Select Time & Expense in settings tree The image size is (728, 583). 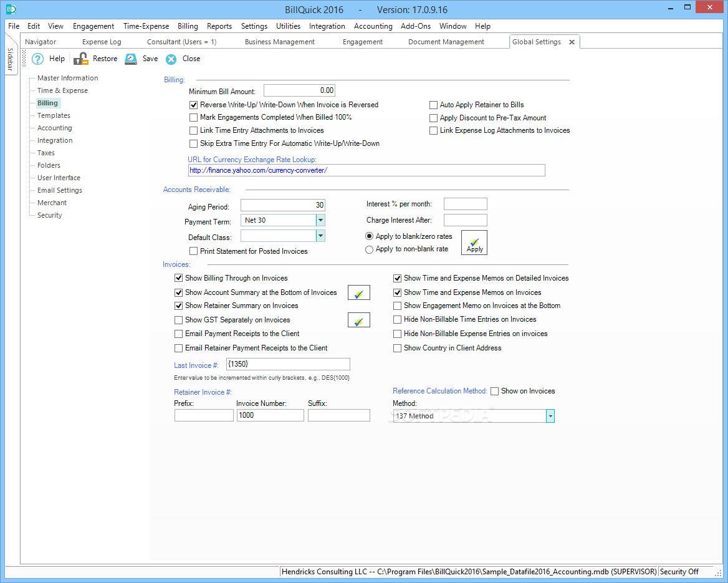pos(62,90)
